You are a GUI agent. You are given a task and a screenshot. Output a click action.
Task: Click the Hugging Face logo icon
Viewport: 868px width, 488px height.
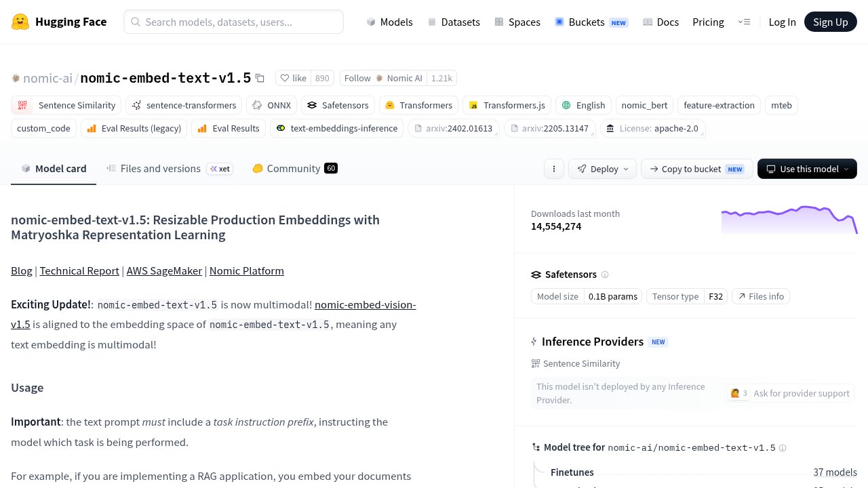(x=20, y=22)
